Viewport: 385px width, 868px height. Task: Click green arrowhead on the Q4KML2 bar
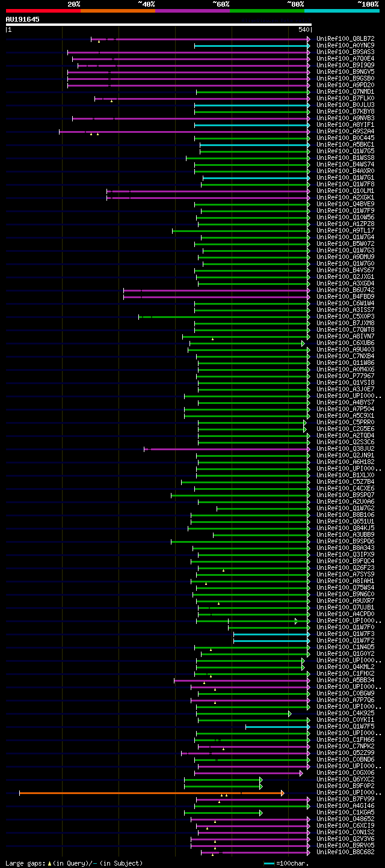(303, 667)
